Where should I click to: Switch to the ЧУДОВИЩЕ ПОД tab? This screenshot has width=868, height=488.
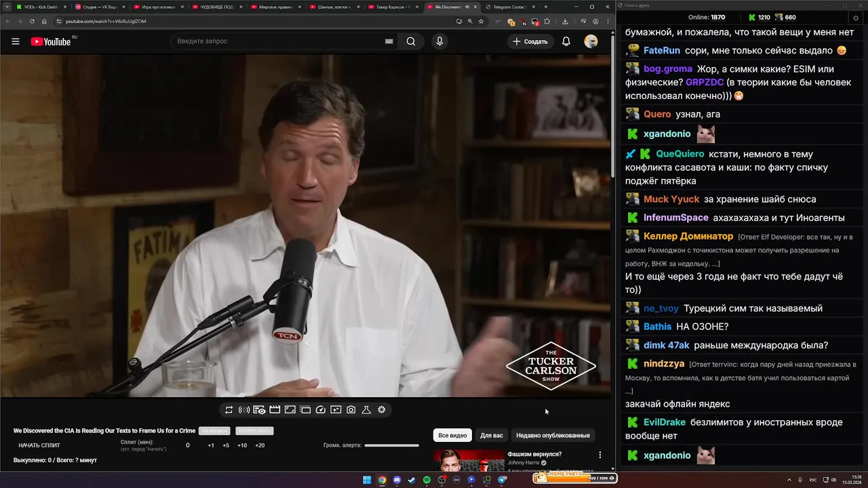(216, 7)
